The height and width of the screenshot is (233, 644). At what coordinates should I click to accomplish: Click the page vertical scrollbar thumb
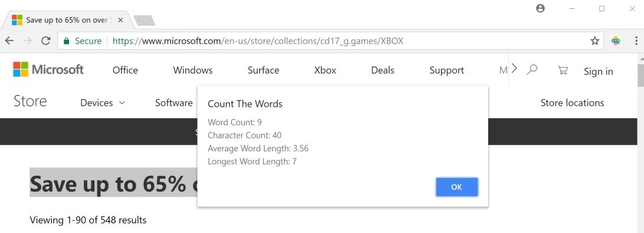(640, 75)
